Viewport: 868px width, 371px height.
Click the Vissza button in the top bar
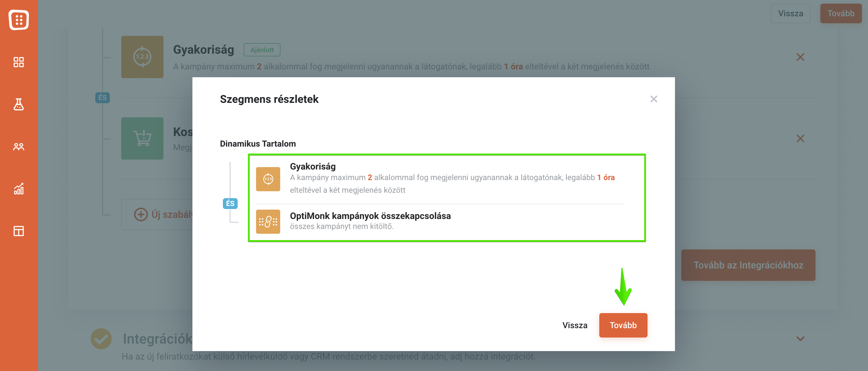790,14
